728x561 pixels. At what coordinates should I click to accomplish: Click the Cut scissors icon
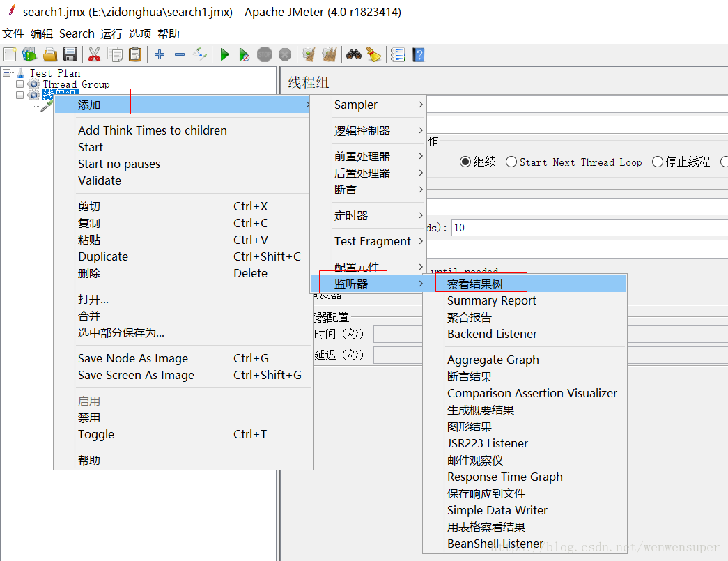tap(94, 54)
